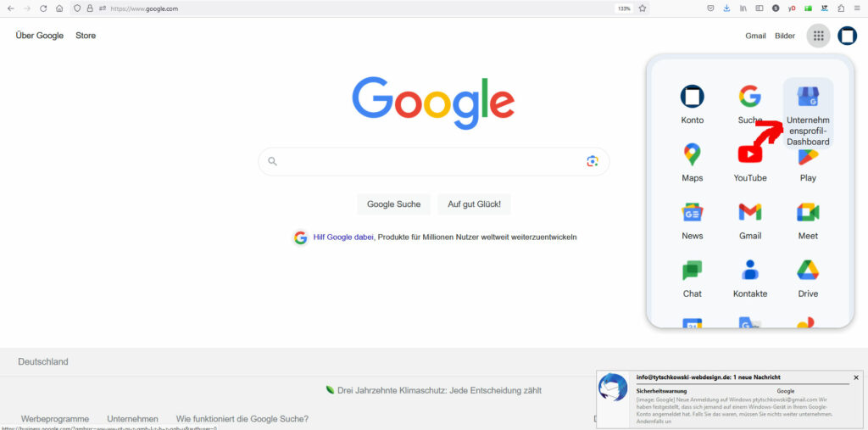Viewport: 868px width, 430px height.
Task: Click the Google logo
Action: tap(433, 103)
